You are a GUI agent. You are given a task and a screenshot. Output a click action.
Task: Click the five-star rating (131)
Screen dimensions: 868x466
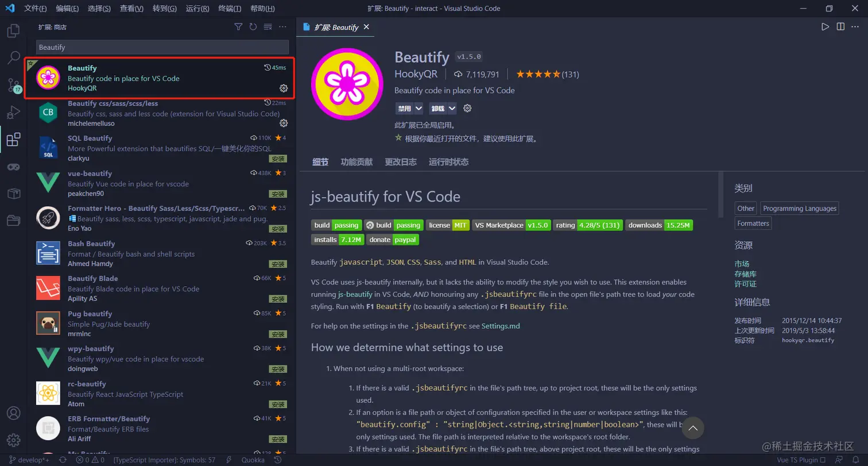(547, 74)
